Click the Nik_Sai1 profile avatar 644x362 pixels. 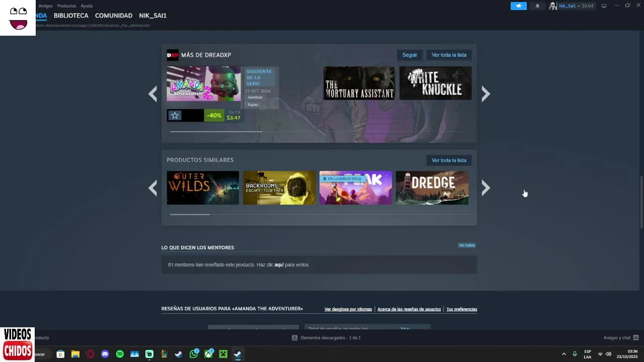click(x=553, y=6)
